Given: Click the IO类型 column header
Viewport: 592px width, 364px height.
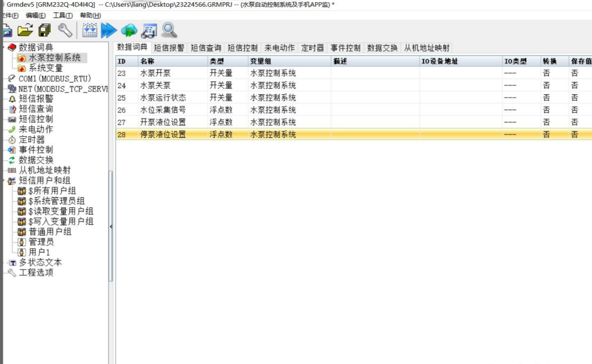Looking at the screenshot, I should pyautogui.click(x=521, y=61).
